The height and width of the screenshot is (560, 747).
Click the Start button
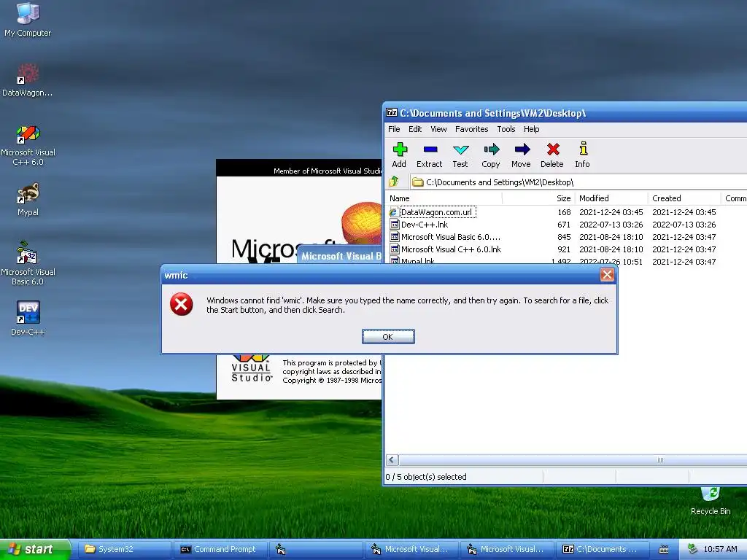(34, 549)
